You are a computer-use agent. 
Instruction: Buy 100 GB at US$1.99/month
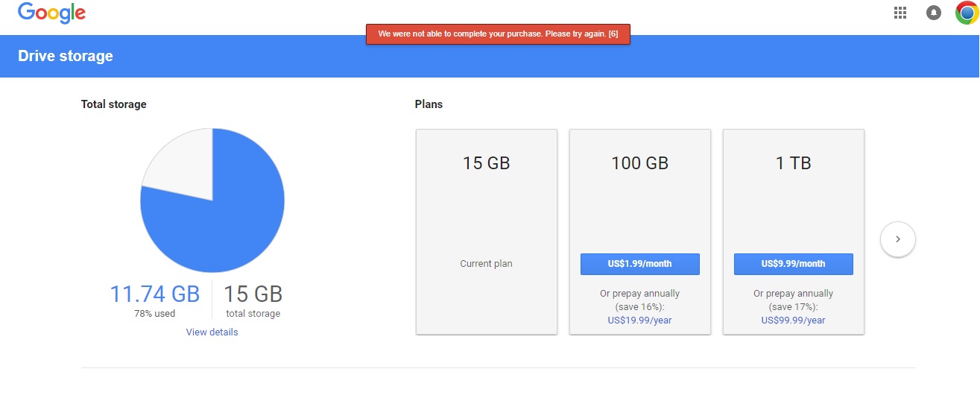[639, 264]
